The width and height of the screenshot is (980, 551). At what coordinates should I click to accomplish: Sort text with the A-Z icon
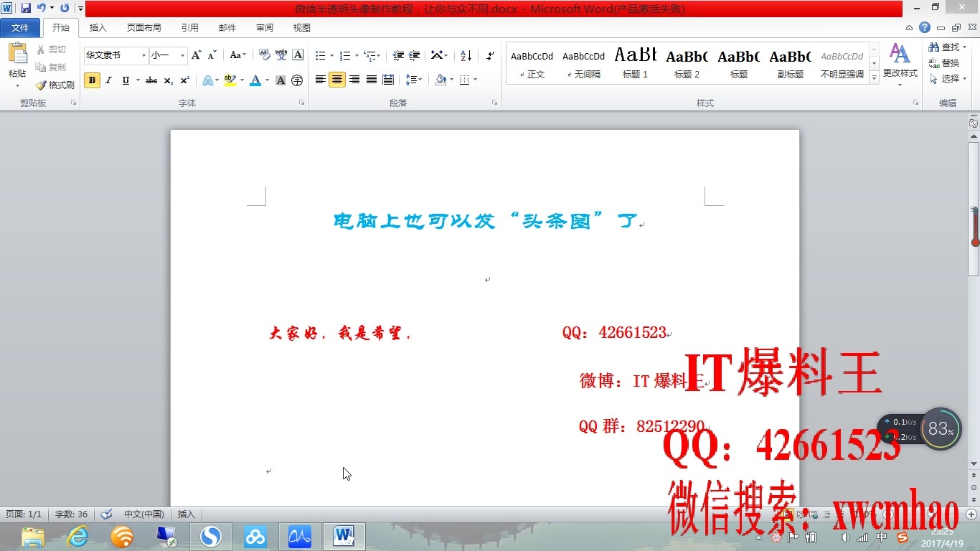[466, 55]
